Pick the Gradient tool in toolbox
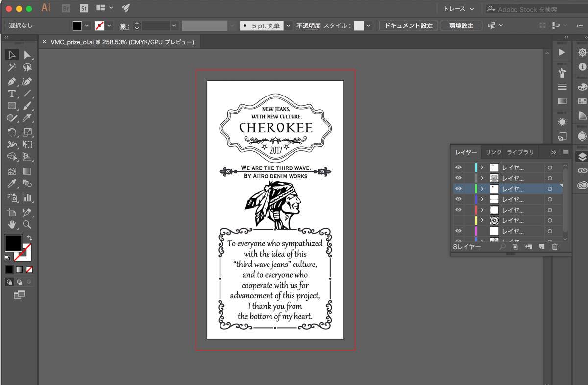588x385 pixels. tap(27, 171)
